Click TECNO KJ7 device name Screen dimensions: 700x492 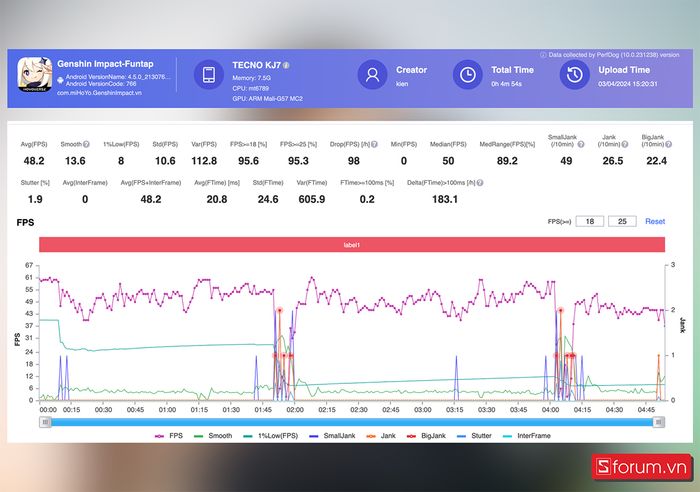256,65
